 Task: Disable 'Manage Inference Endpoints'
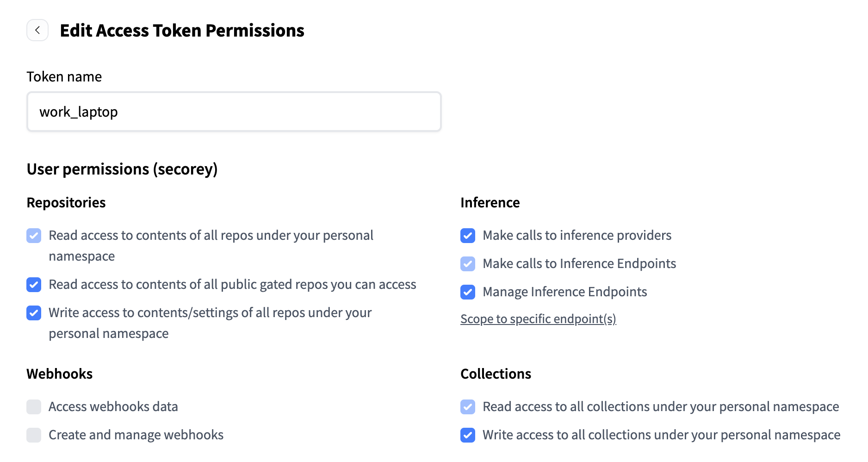(468, 292)
